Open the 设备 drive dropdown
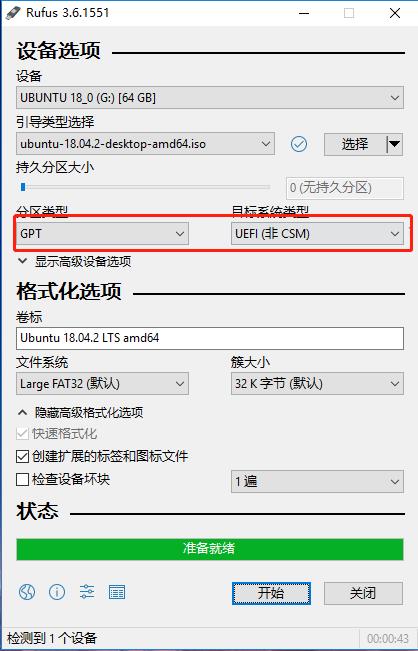418x651 pixels. click(x=210, y=98)
